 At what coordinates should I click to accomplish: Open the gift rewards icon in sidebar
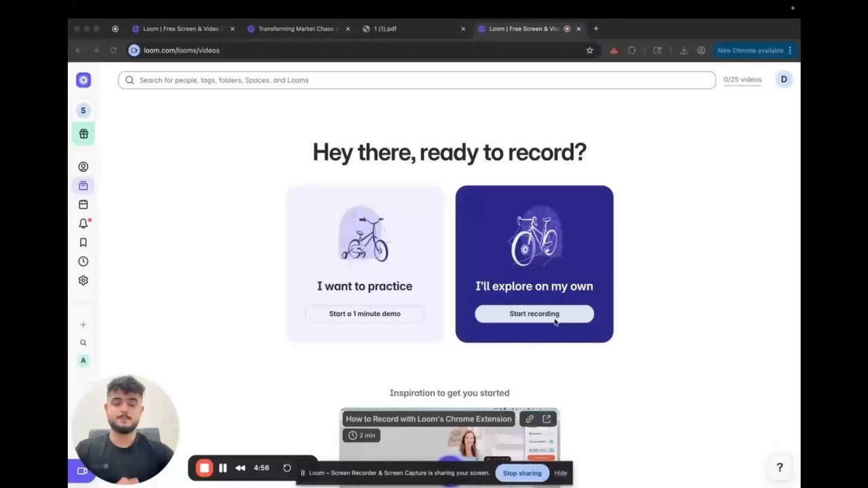coord(83,134)
